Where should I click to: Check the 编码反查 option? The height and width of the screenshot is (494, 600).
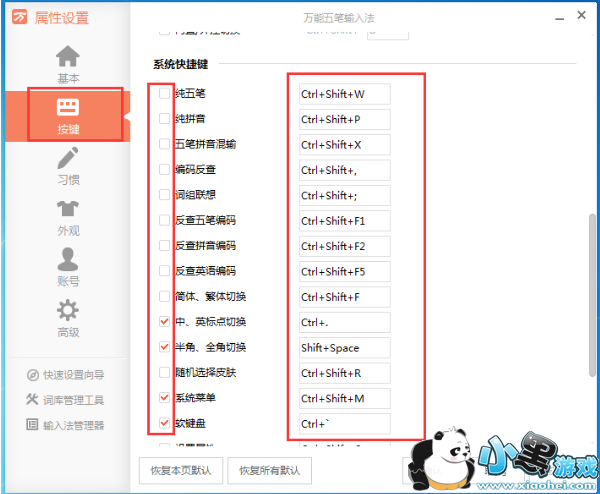coord(164,169)
